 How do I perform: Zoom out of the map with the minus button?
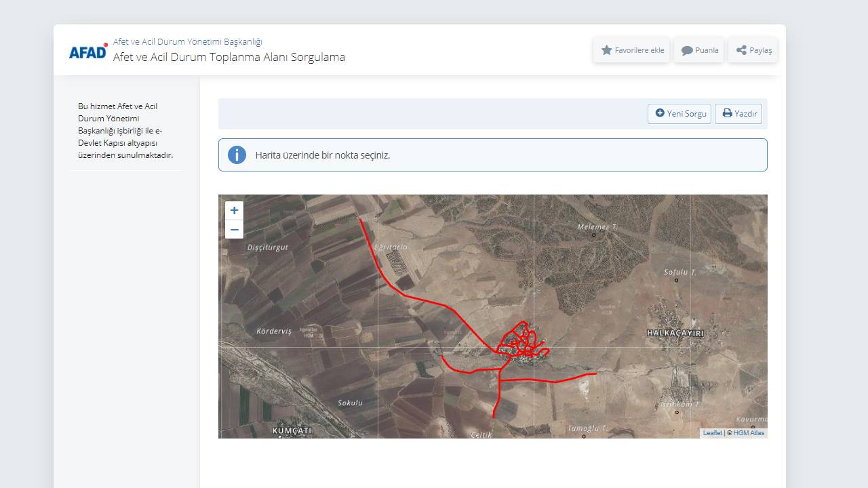coord(234,230)
